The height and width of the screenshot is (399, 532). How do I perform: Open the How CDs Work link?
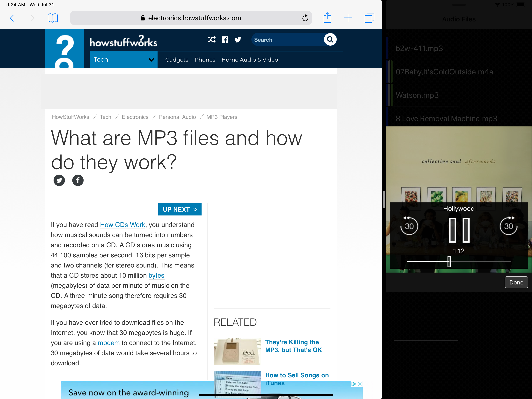(x=123, y=225)
